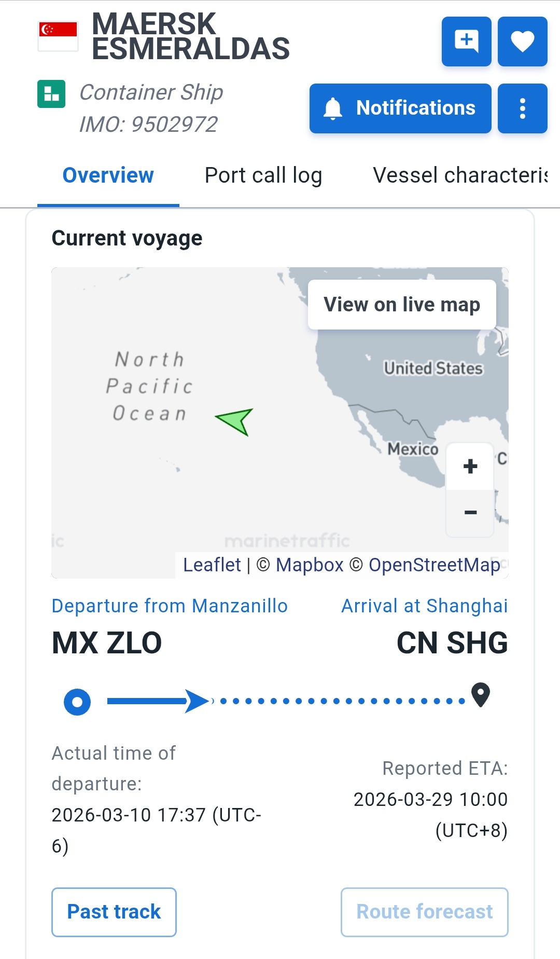Zoom out on the map
The image size is (560, 959).
click(x=470, y=513)
